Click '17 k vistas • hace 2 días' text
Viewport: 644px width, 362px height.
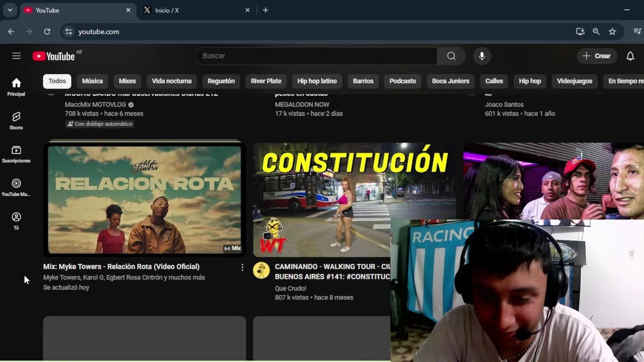coord(308,114)
